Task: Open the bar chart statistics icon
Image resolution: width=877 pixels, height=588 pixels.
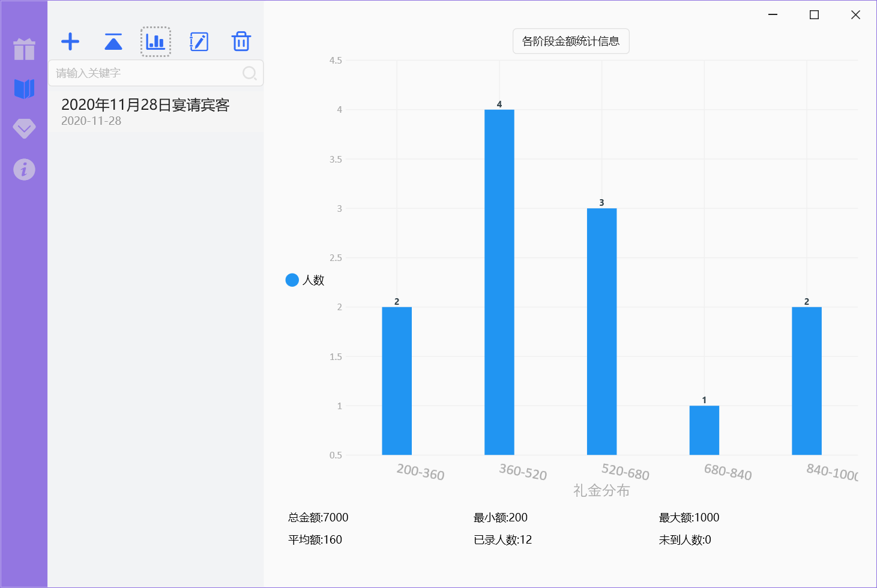Action: 155,41
